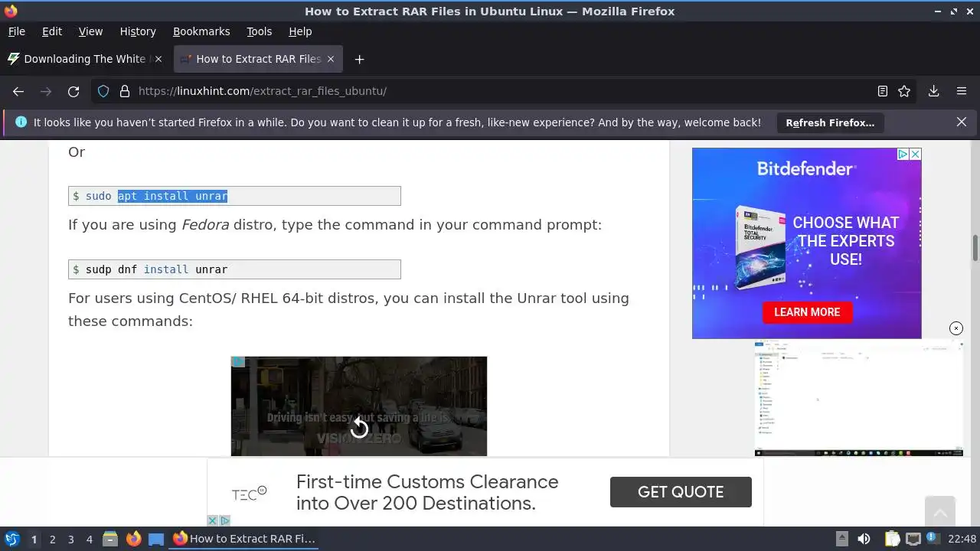Open the downloads panel
The width and height of the screenshot is (980, 551).
click(934, 91)
